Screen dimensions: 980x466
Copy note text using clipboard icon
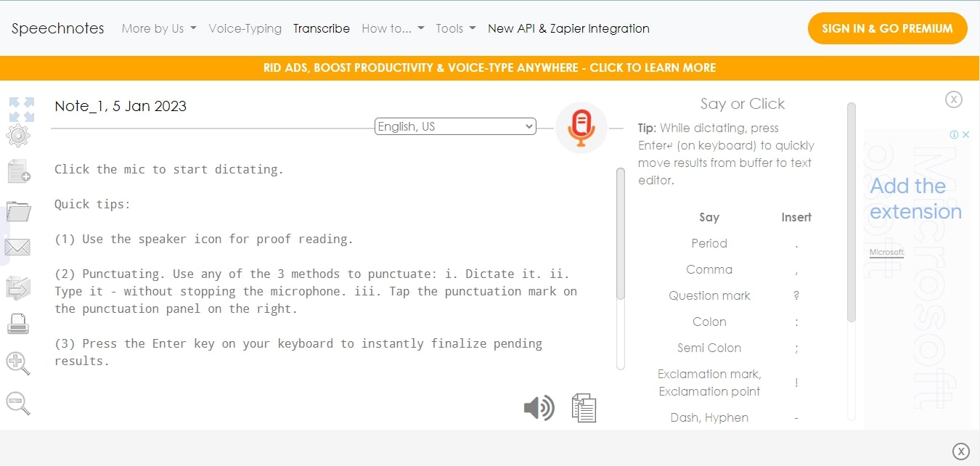pyautogui.click(x=584, y=408)
